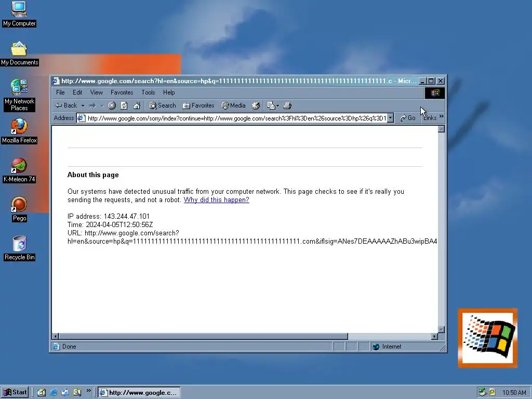Minimize the Internet Explorer window
The image size is (532, 399).
point(422,81)
